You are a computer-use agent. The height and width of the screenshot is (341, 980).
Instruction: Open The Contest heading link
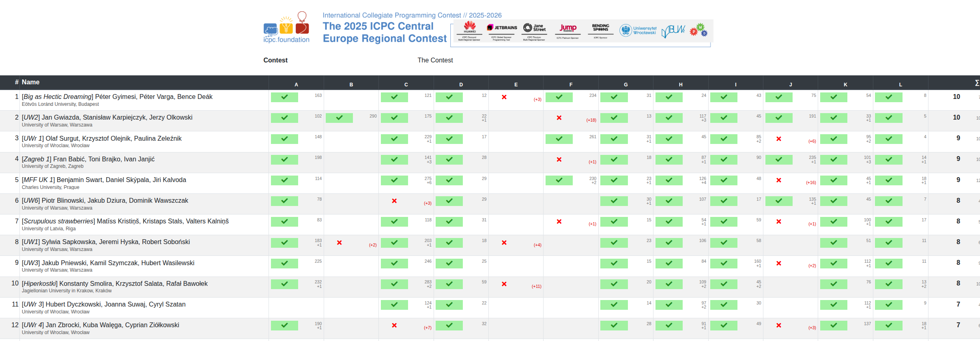click(x=435, y=60)
